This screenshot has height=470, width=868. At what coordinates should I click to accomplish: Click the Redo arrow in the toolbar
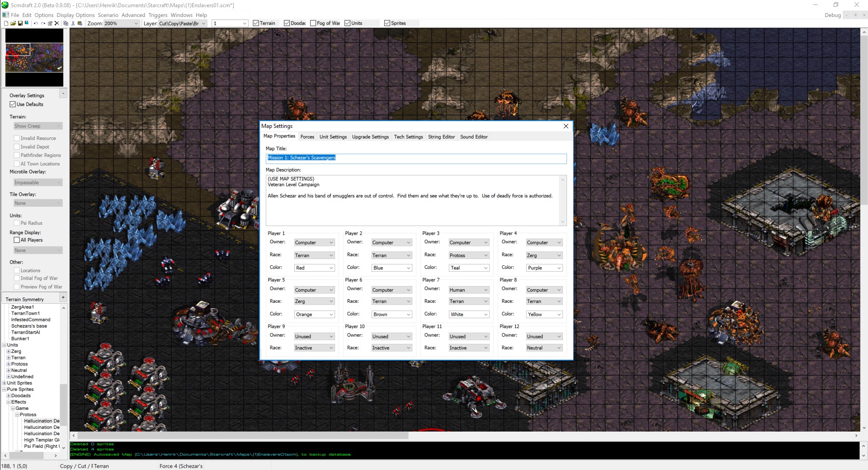tap(43, 23)
